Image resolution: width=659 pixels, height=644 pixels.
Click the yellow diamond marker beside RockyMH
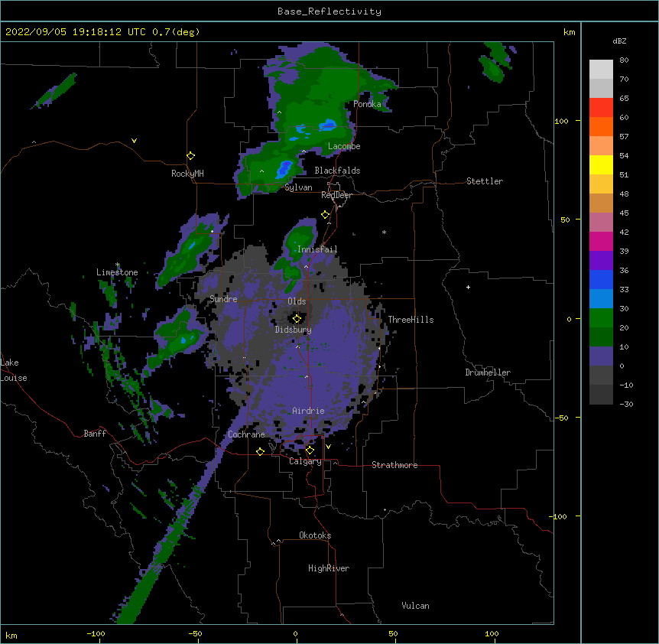point(191,156)
